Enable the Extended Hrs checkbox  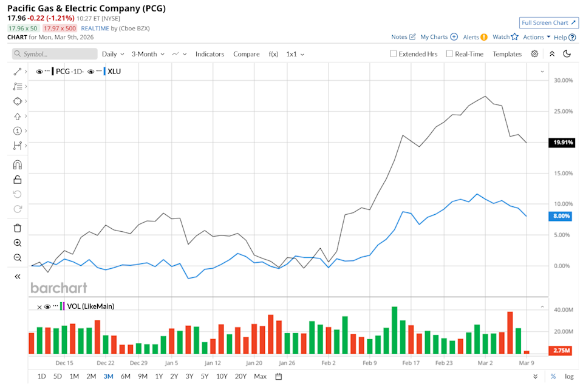click(394, 54)
